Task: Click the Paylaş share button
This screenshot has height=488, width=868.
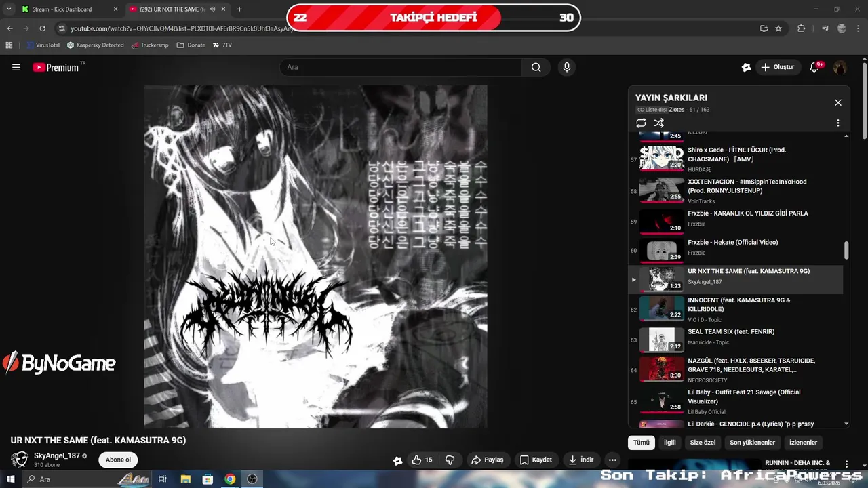Action: tap(488, 460)
